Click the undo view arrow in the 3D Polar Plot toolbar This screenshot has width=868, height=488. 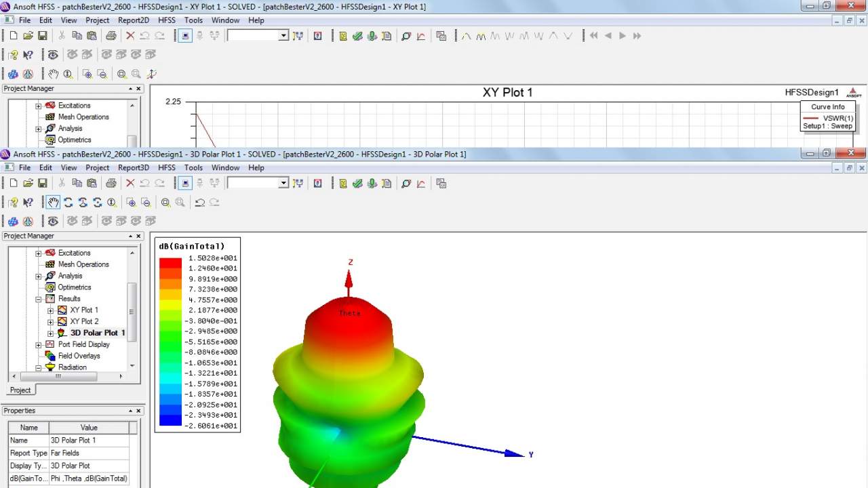point(199,202)
